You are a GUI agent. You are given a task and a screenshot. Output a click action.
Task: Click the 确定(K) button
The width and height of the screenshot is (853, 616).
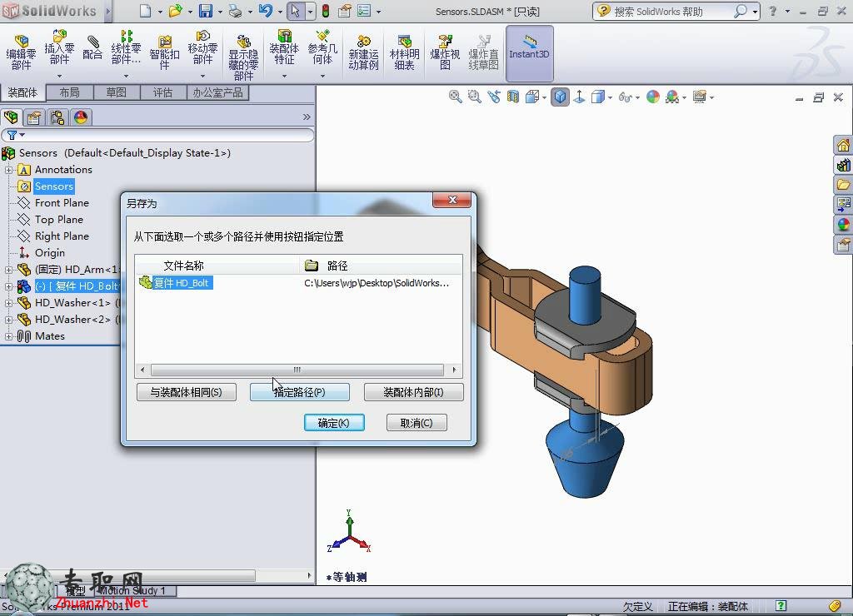(334, 422)
